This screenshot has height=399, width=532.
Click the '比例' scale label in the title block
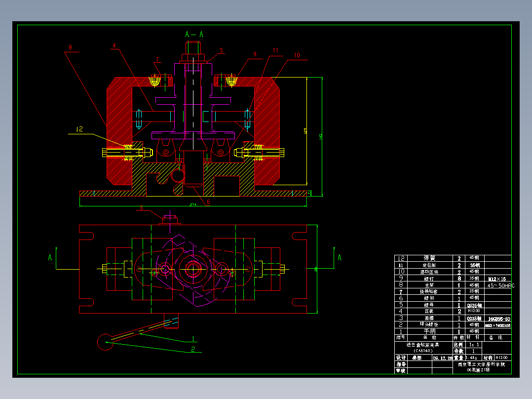(458, 345)
